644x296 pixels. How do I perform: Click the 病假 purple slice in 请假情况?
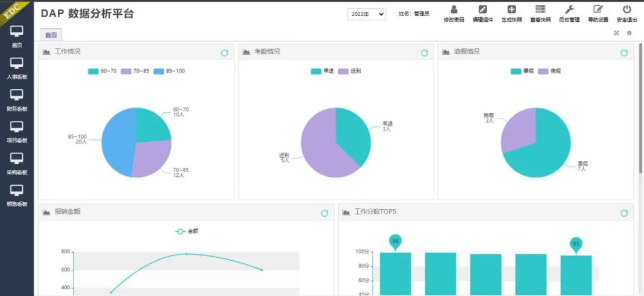point(518,129)
